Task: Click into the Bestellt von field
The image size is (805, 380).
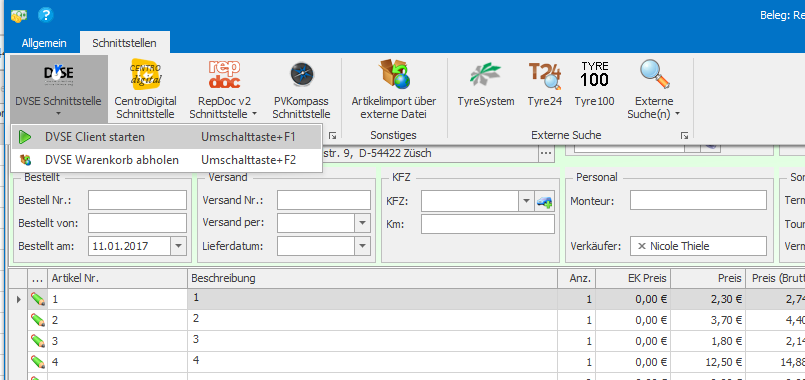Action: click(137, 223)
